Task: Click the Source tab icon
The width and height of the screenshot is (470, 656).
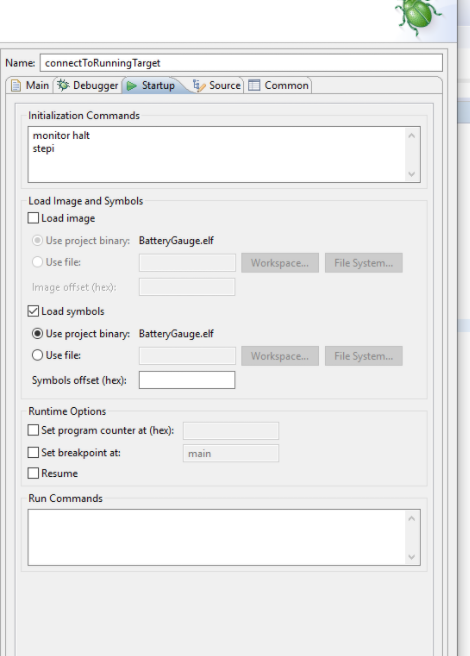Action: pyautogui.click(x=198, y=85)
